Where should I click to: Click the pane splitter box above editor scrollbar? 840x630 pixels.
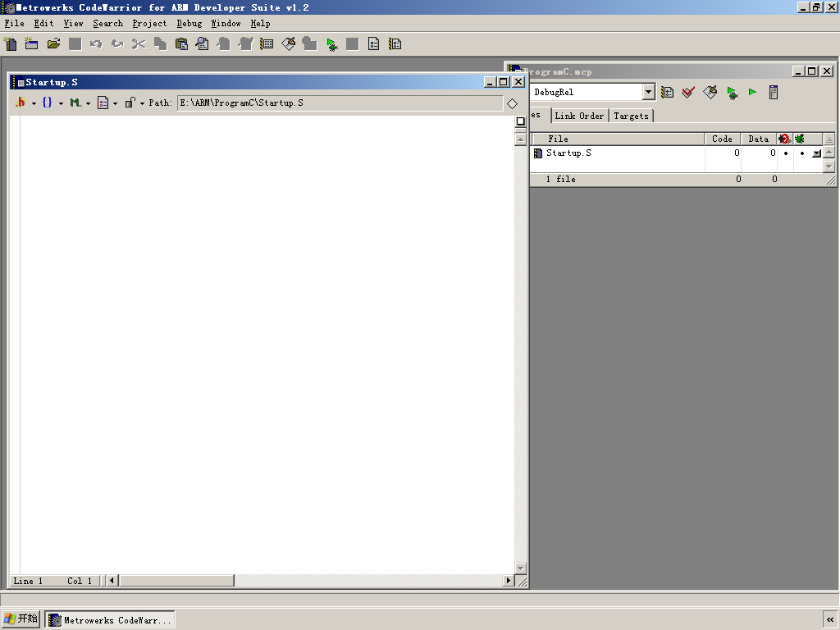point(520,121)
